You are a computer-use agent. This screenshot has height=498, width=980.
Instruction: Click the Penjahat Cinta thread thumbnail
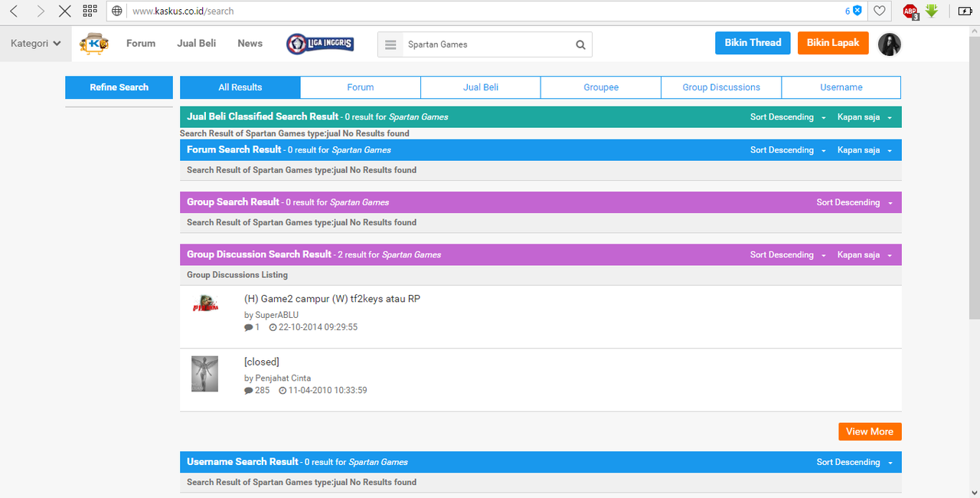pos(204,374)
